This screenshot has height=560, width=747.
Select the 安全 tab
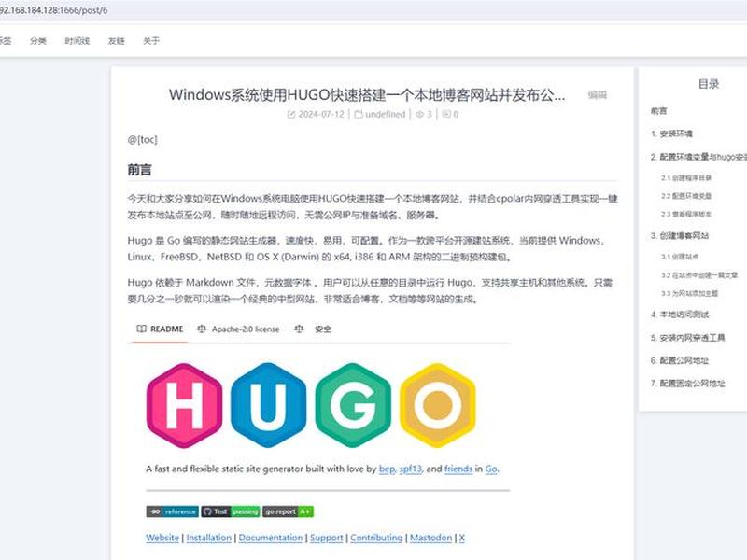click(313, 329)
